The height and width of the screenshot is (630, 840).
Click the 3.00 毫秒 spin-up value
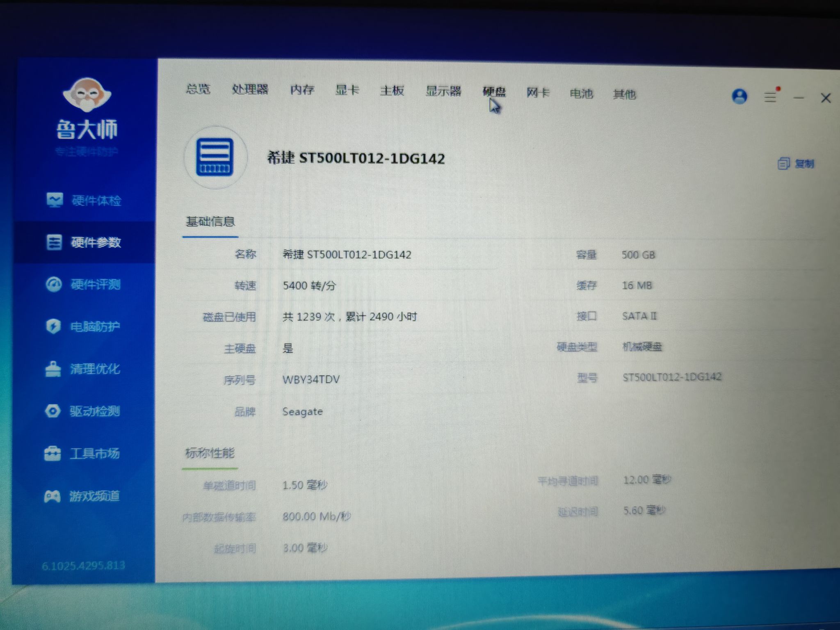tap(305, 548)
